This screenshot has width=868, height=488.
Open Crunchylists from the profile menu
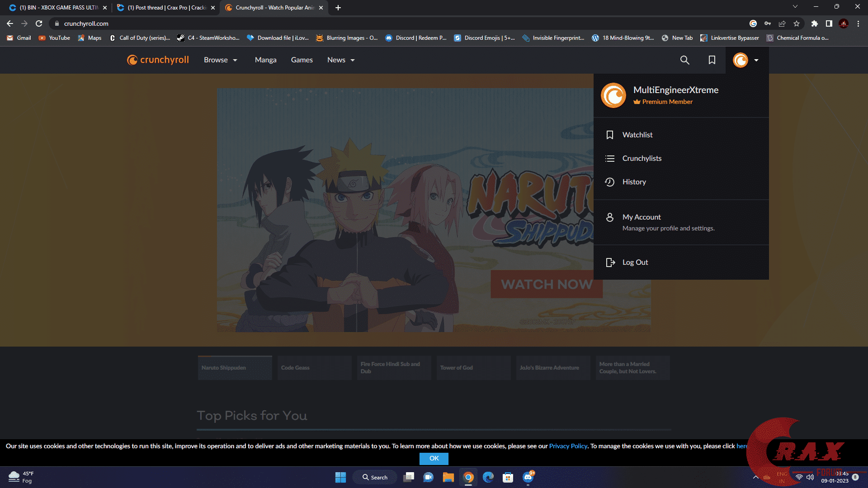pyautogui.click(x=642, y=158)
